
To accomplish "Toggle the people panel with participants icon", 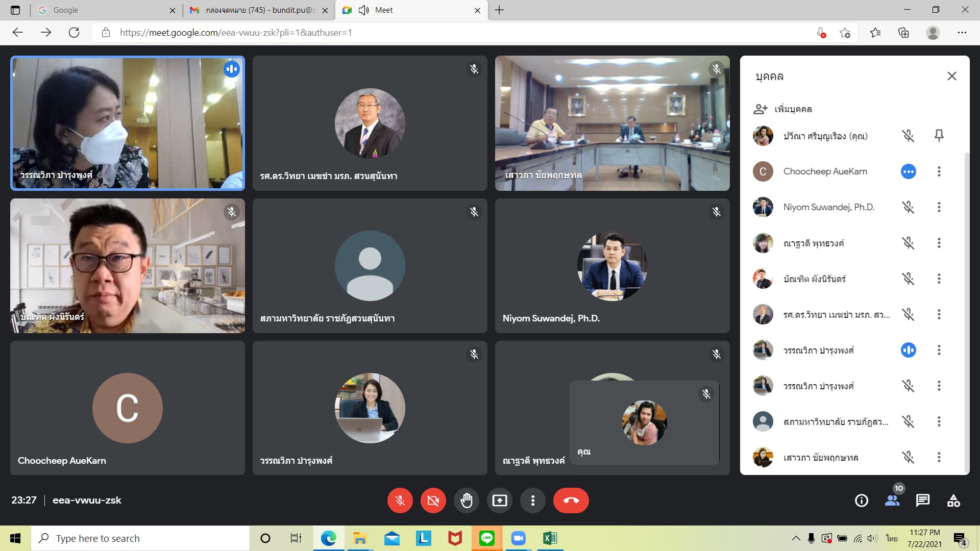I will pyautogui.click(x=892, y=500).
